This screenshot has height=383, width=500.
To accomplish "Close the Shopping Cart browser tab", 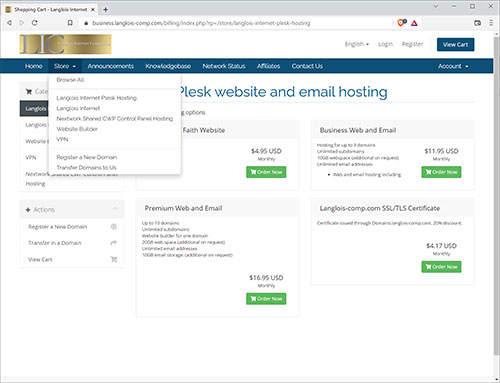I will click(x=93, y=10).
